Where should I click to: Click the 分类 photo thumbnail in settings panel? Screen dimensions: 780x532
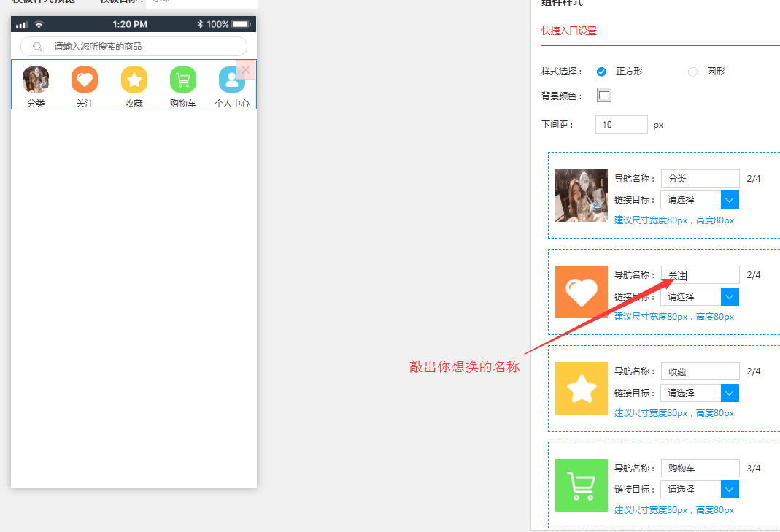click(x=582, y=196)
